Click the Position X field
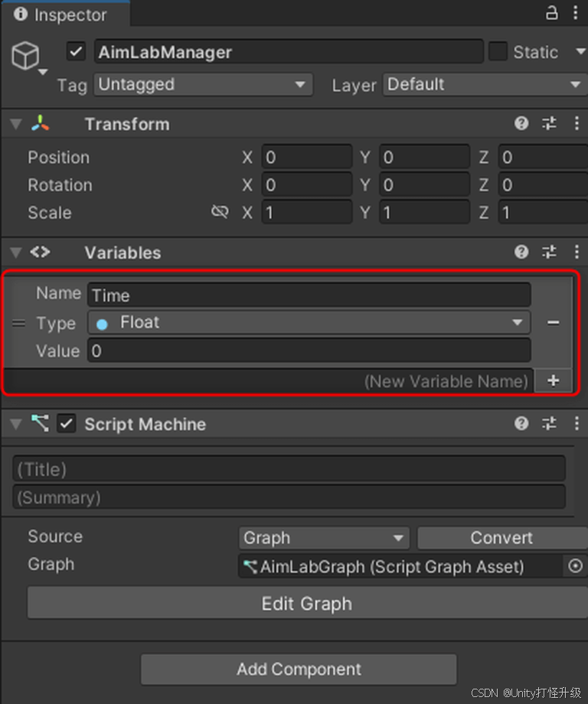 click(307, 157)
